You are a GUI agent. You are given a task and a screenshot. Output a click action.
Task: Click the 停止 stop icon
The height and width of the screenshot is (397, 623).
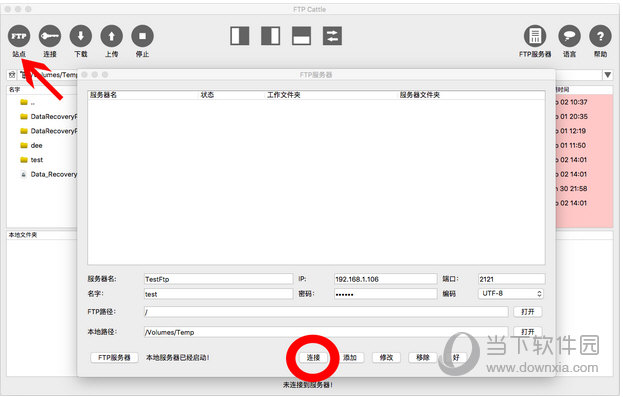pyautogui.click(x=142, y=36)
